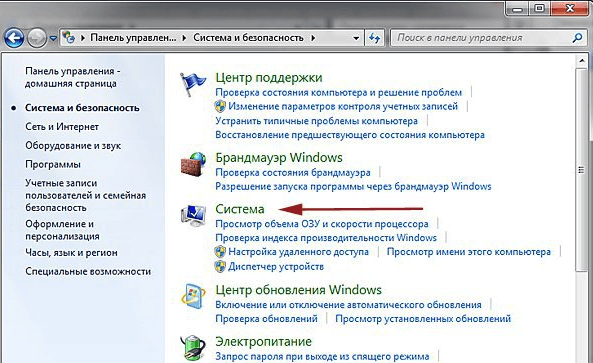Open the Электропитание heading

tap(264, 342)
